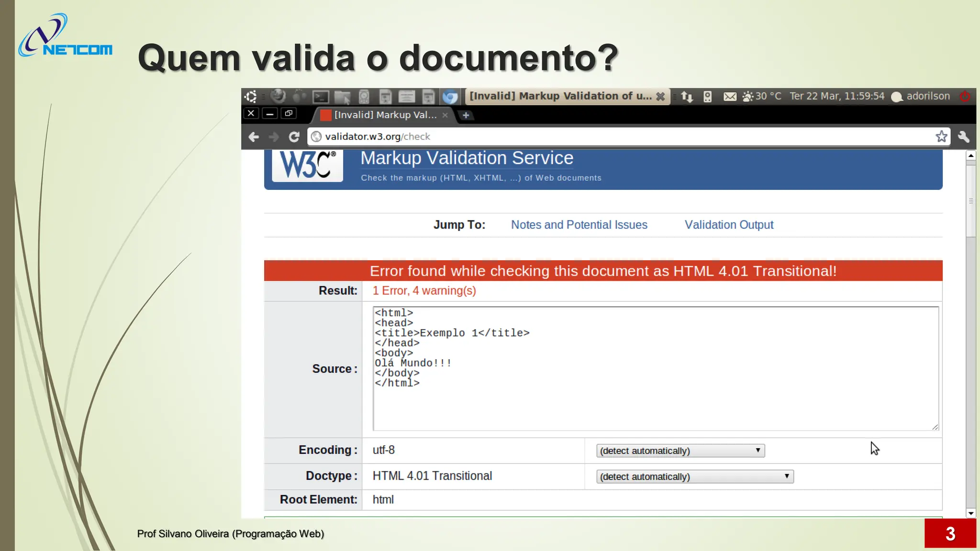Click the network up/down arrows indicator
The height and width of the screenshot is (551, 980).
[x=687, y=97]
